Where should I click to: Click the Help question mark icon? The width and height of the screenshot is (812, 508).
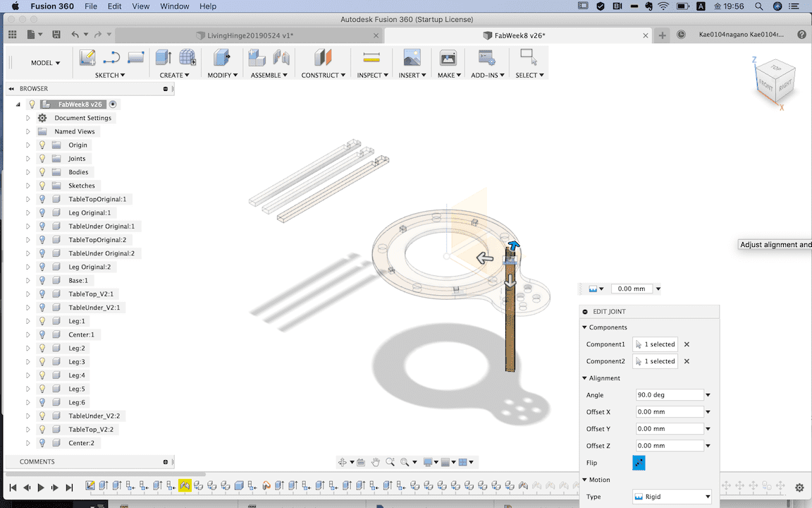click(x=801, y=35)
